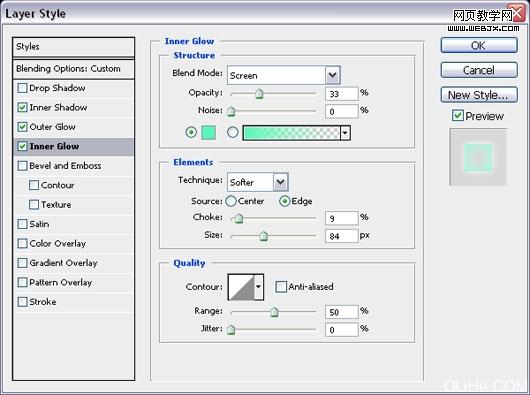The image size is (530, 395).
Task: Click the OK button
Action: point(479,45)
